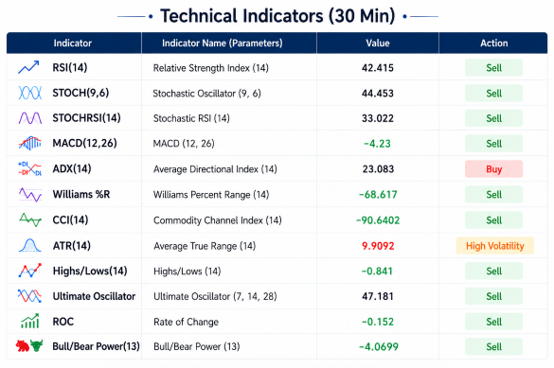Click the CCI(14) green channel icon
Screen dimensions: 554x368
pos(30,220)
